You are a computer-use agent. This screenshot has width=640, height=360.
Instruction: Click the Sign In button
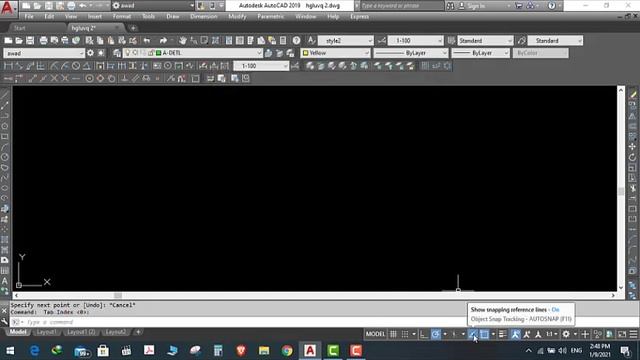coord(475,6)
